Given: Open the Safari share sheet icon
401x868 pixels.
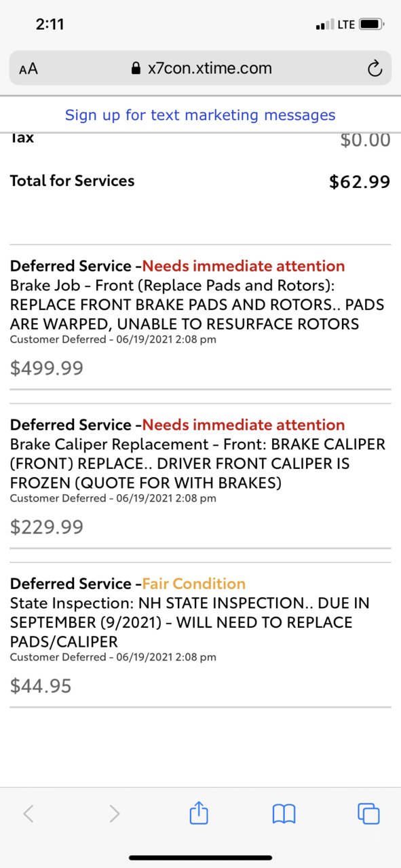Looking at the screenshot, I should (x=198, y=812).
